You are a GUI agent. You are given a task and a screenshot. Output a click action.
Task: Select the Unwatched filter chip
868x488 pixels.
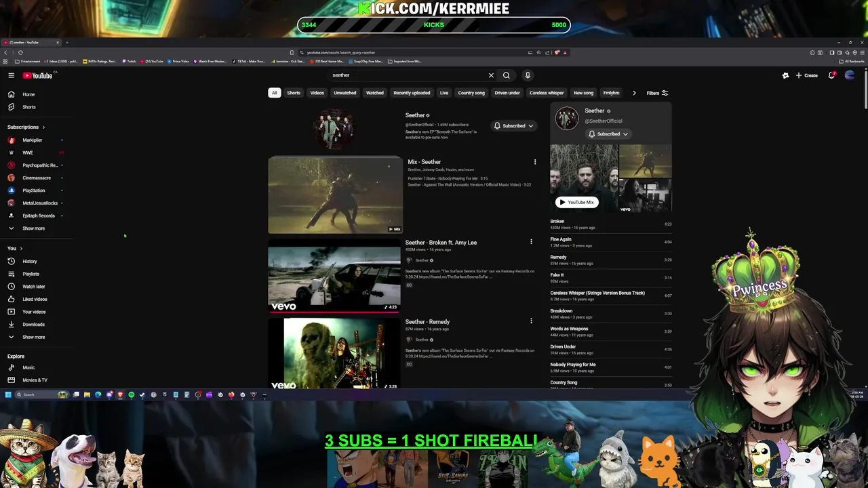(x=344, y=93)
